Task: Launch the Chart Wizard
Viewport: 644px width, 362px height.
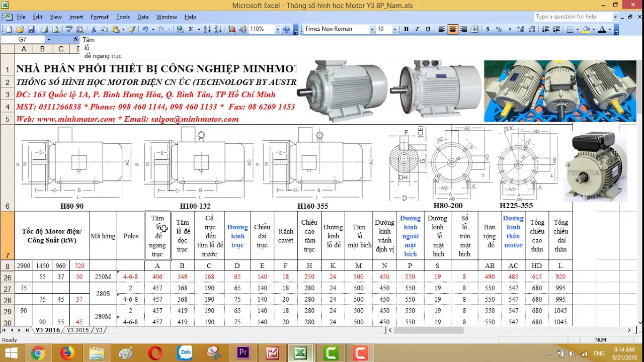Action: pos(231,29)
